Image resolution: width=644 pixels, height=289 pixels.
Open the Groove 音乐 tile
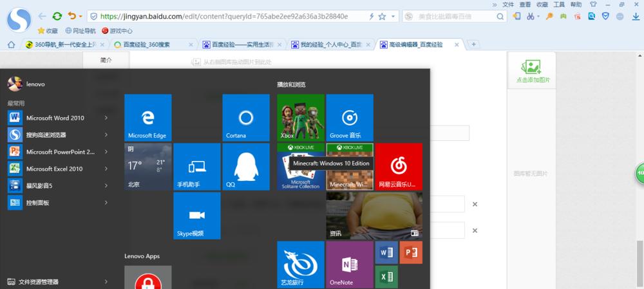pyautogui.click(x=350, y=118)
